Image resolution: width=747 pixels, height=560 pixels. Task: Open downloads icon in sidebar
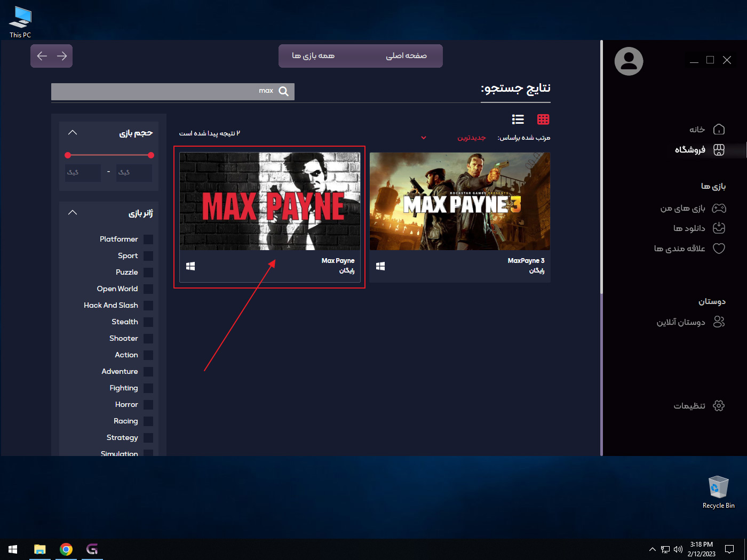click(719, 228)
